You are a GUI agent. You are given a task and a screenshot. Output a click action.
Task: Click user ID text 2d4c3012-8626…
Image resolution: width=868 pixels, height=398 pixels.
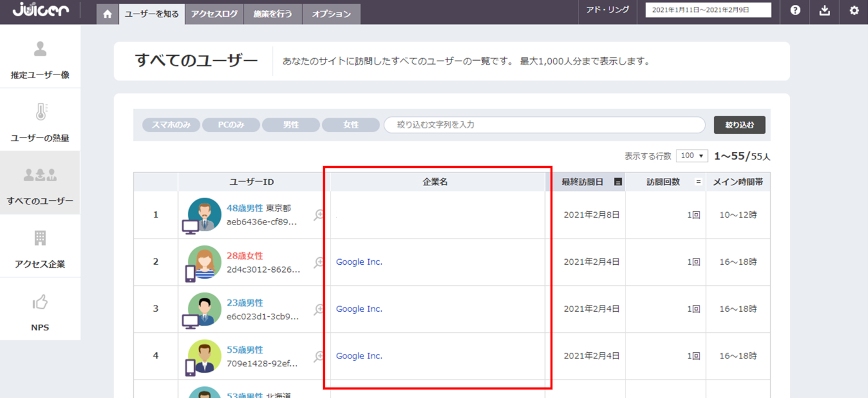pyautogui.click(x=262, y=269)
